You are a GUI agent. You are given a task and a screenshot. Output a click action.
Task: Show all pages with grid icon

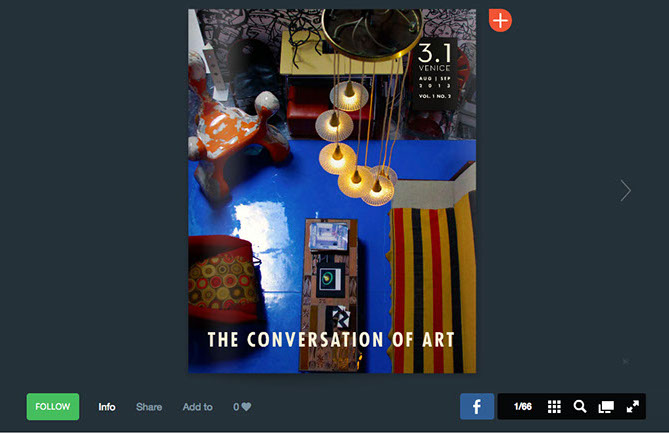[x=554, y=407]
